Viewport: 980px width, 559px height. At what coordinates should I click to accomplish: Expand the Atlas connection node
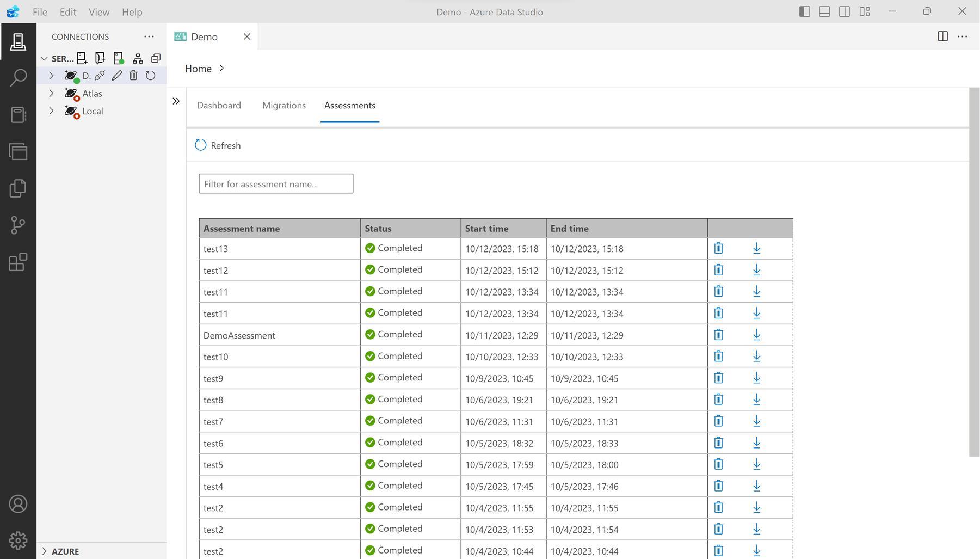click(x=51, y=94)
